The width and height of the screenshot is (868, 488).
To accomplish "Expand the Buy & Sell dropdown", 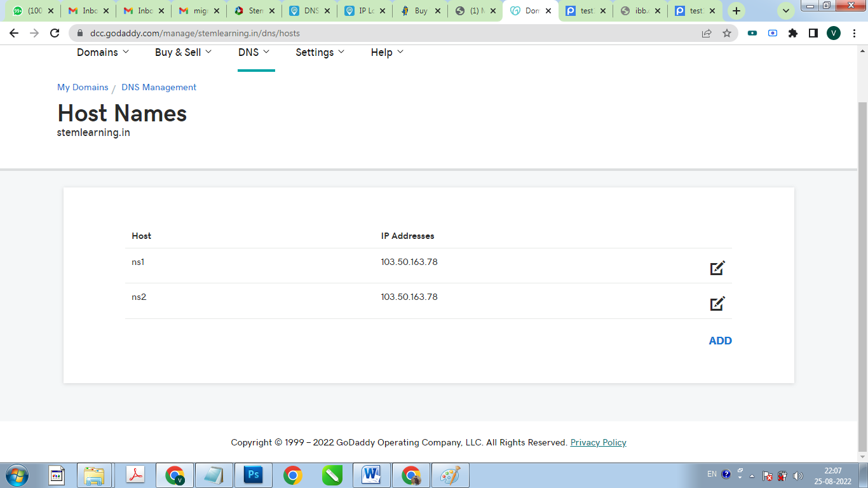I will coord(183,52).
